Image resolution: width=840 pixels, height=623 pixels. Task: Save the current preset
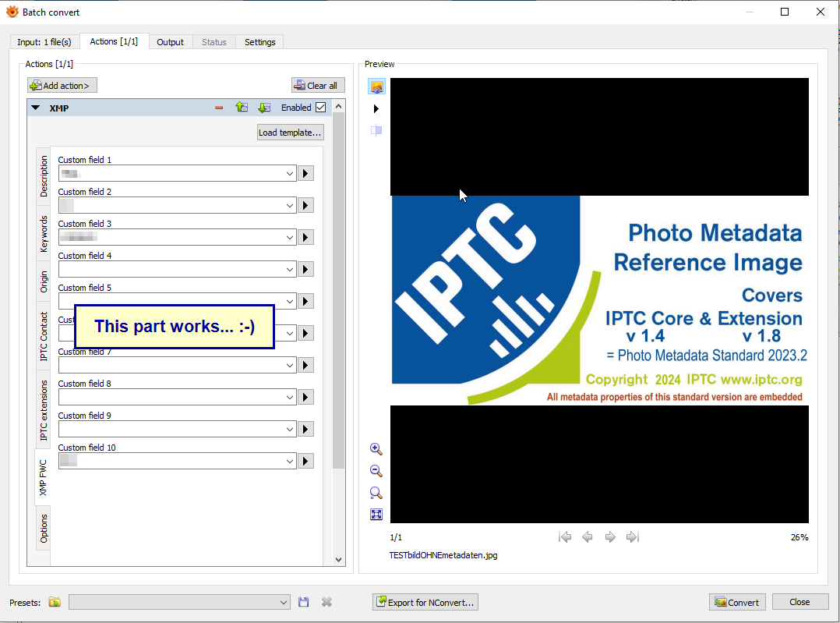304,602
